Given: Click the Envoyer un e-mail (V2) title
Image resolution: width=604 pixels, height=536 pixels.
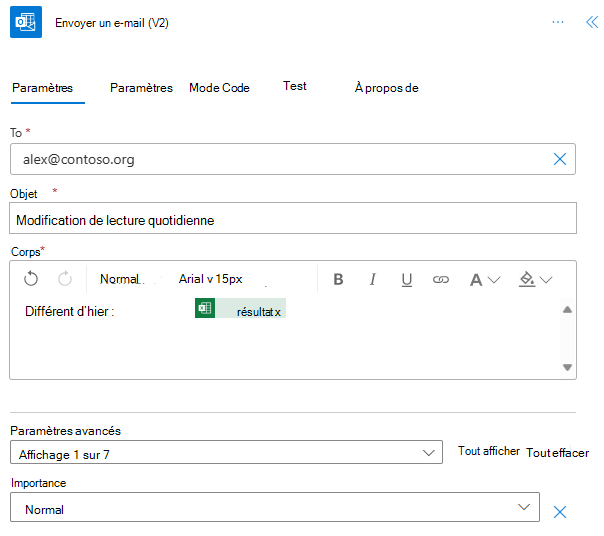Looking at the screenshot, I should tap(112, 23).
